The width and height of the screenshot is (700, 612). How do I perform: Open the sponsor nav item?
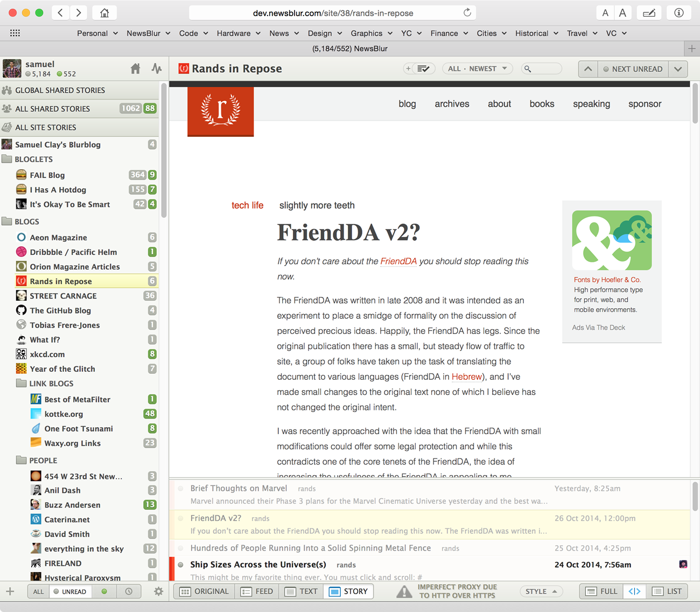[x=645, y=104]
